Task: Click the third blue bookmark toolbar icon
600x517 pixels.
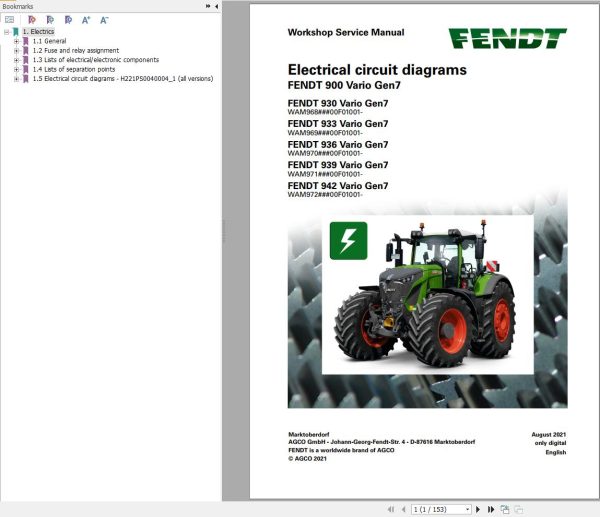Action: click(68, 20)
